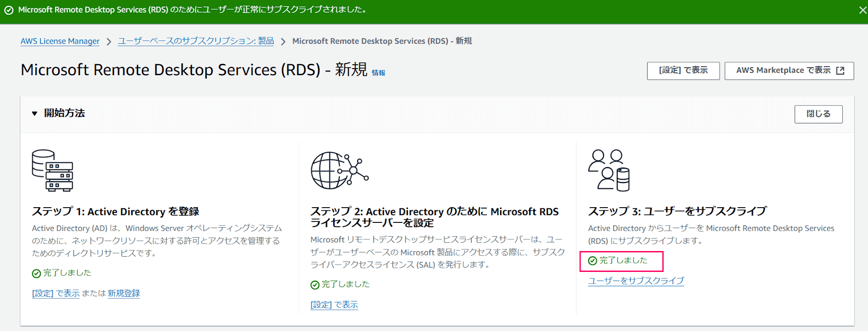Viewport: 868px width, 331px height.
Task: Click the Step 3 users and database icon
Action: [609, 170]
